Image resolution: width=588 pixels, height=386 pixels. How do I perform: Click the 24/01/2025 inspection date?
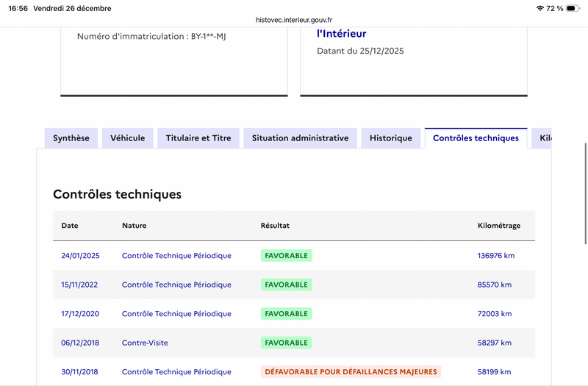pos(80,256)
